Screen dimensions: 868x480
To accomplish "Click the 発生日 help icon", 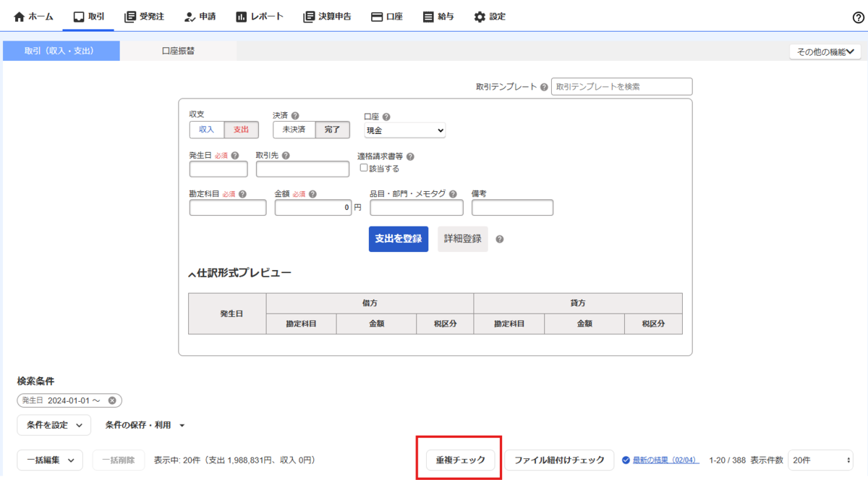I will (x=235, y=155).
